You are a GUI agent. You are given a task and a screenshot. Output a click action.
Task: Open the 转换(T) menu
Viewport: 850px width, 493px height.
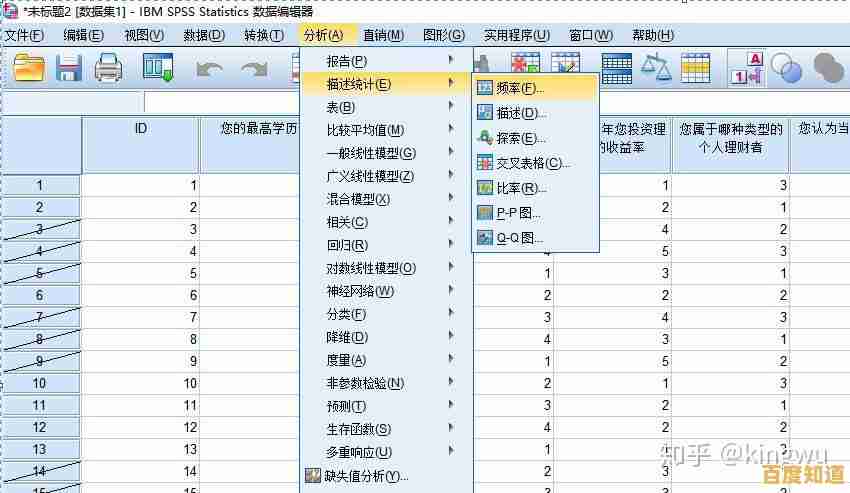pos(264,36)
